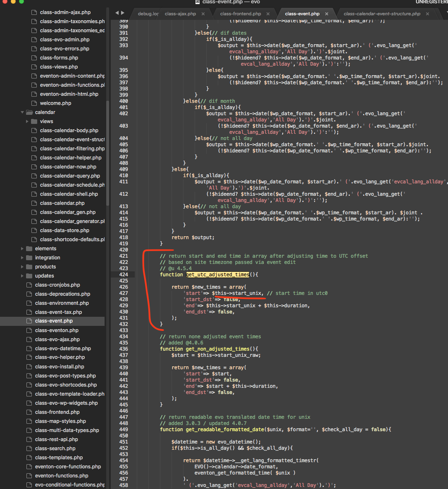
Task: Click the calendar folder icon
Action: tap(30, 112)
